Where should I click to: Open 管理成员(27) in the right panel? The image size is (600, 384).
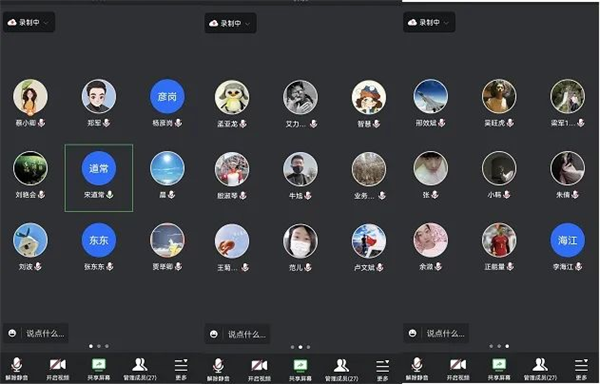click(x=540, y=368)
